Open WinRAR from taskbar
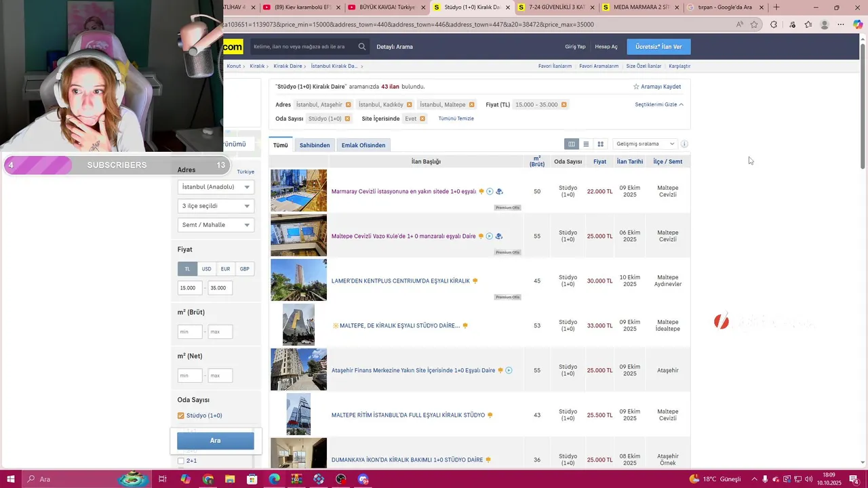The image size is (868, 488). [296, 479]
